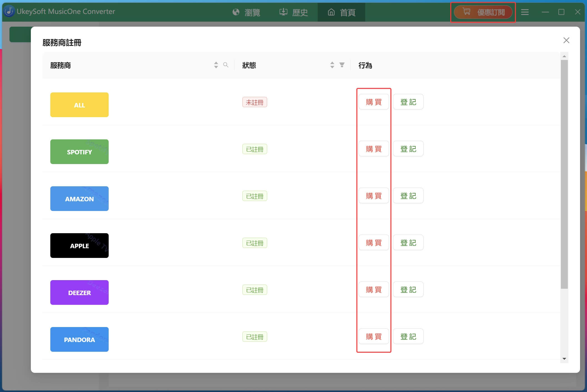587x392 pixels.
Task: Toggle sort order on the 服務商 column
Action: [x=216, y=65]
